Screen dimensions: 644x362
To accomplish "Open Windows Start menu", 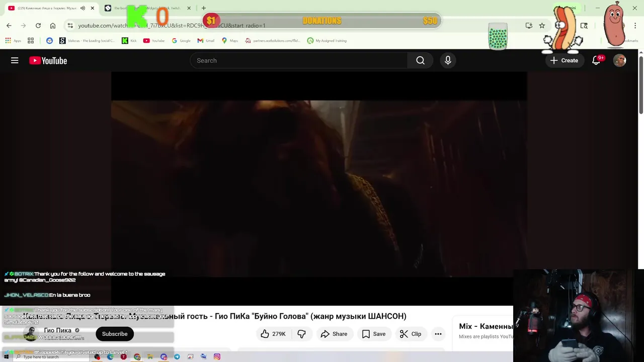I will point(6,357).
